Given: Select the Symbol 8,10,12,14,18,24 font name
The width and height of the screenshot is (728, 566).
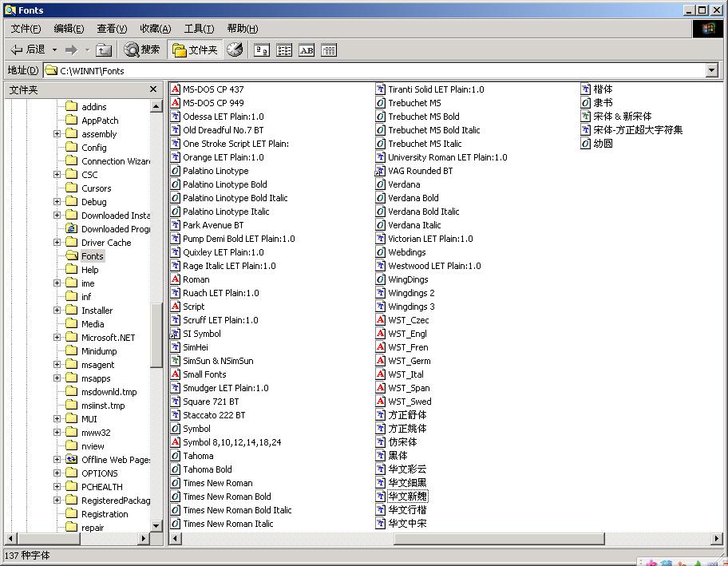Looking at the screenshot, I should tap(231, 442).
